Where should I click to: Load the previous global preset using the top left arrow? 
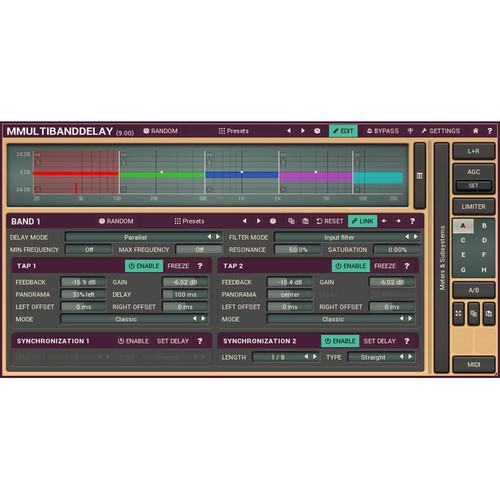click(289, 131)
